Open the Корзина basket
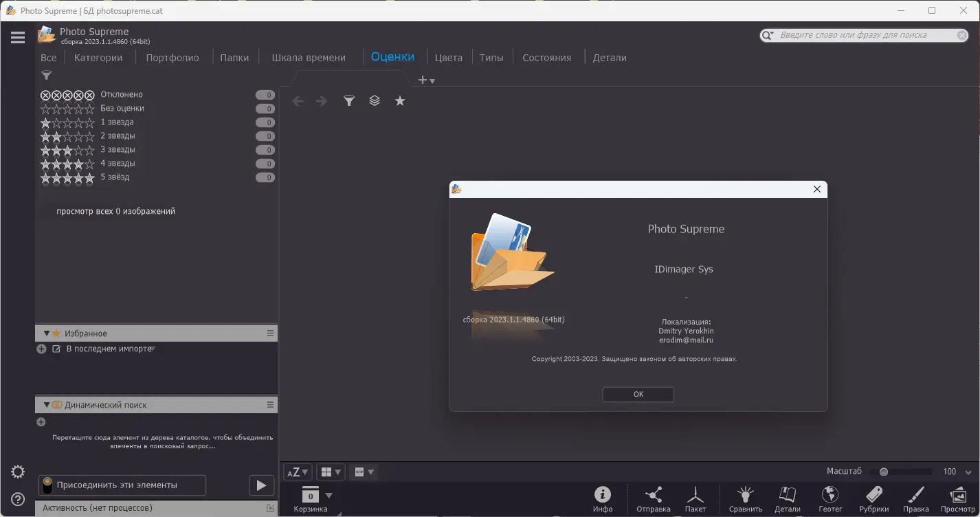 point(311,500)
